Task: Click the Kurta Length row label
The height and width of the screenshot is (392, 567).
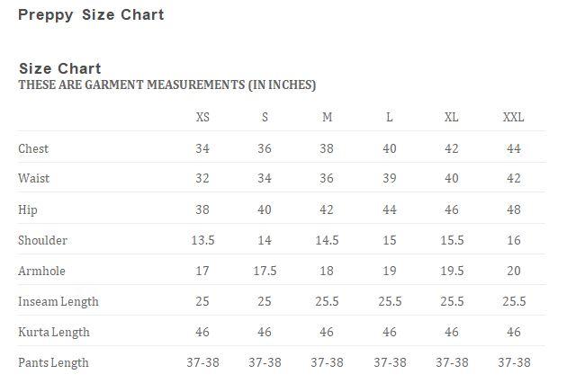Action: pos(54,332)
